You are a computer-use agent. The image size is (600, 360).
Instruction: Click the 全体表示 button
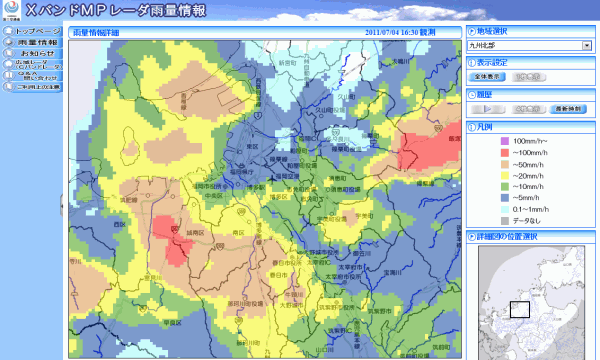coord(487,77)
